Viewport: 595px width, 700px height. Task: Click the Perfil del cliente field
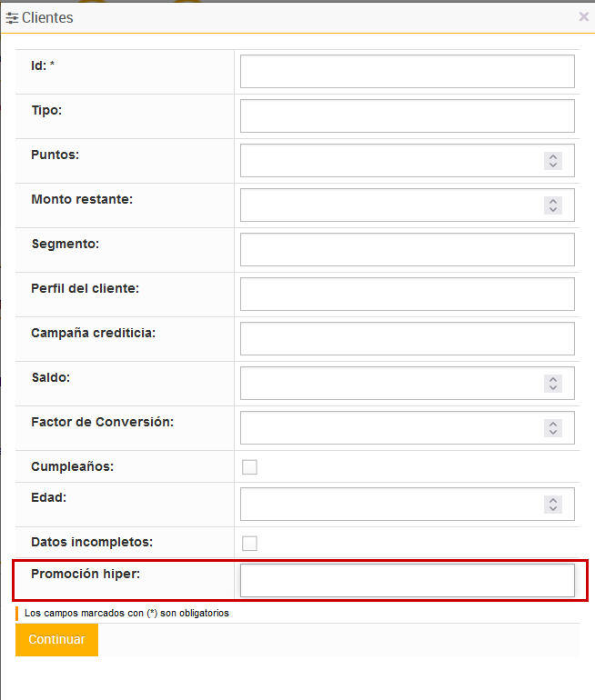tap(407, 295)
